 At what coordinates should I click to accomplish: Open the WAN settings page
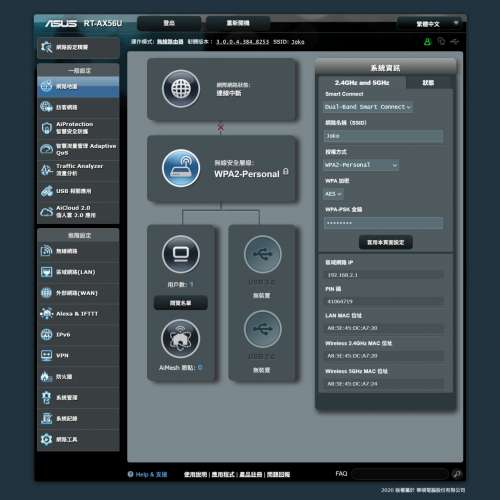coord(78,293)
